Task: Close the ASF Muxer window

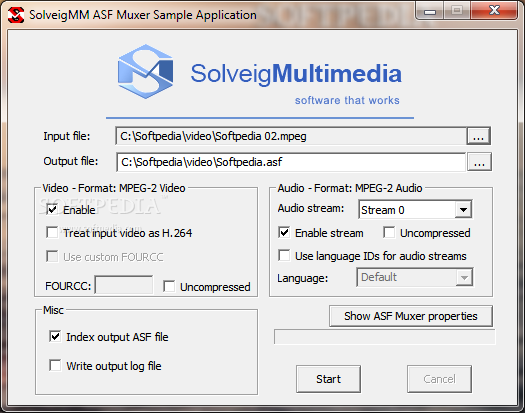Action: tap(495, 11)
